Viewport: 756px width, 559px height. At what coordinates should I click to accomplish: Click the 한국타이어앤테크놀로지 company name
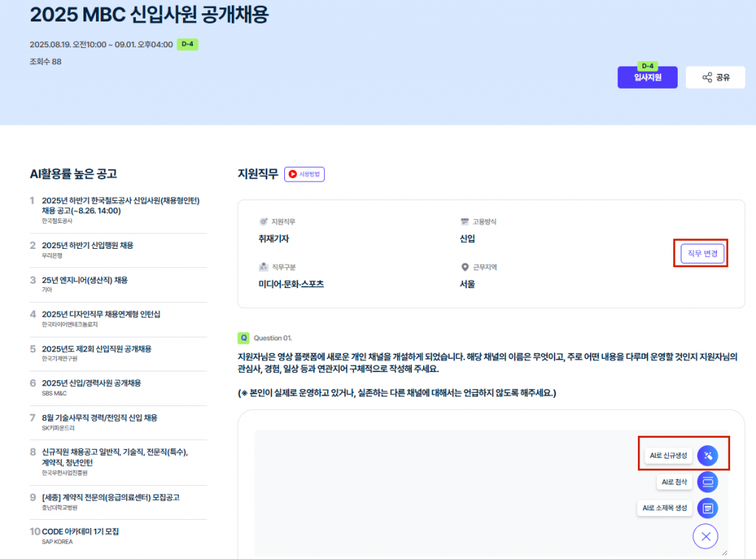[x=69, y=325]
